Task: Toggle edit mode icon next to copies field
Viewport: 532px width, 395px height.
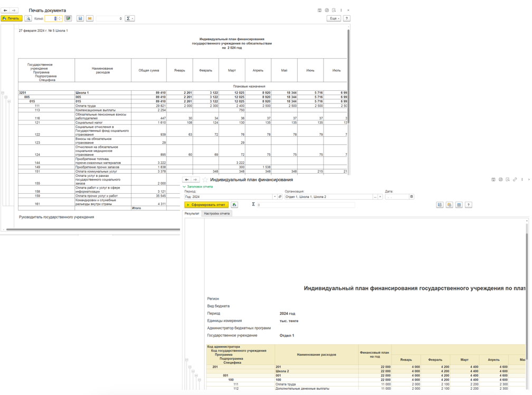Action: (68, 18)
